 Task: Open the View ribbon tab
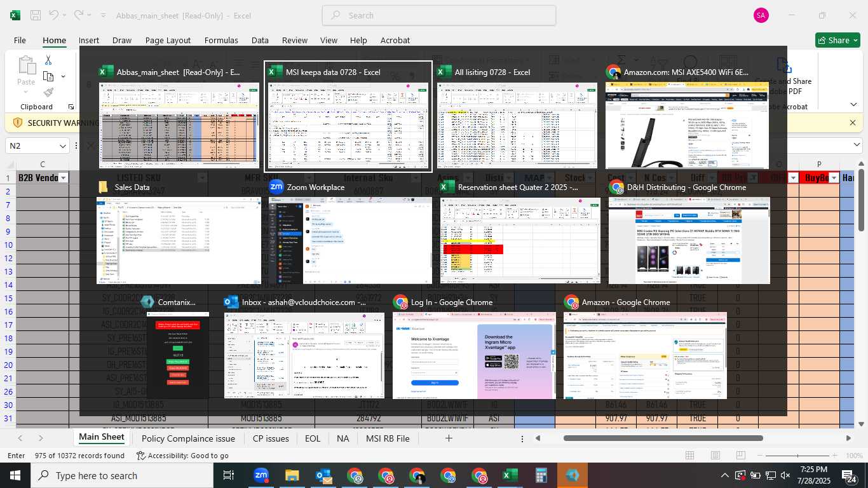[329, 40]
